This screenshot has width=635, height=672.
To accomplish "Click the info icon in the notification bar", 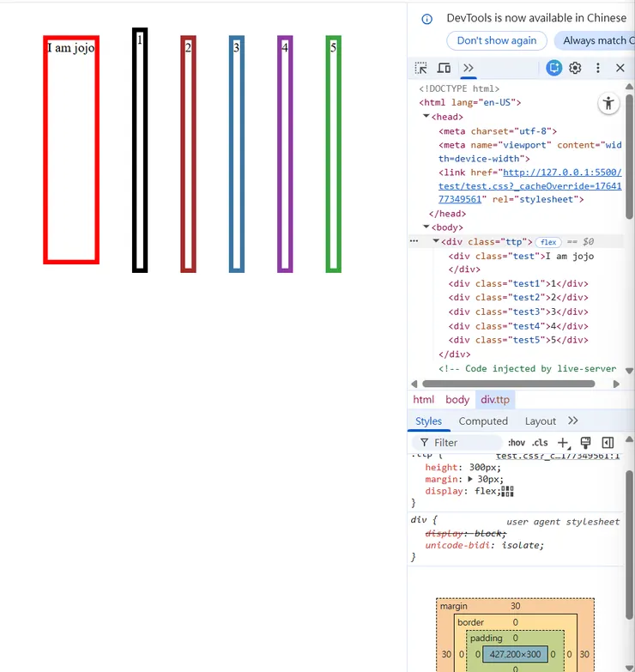I will pos(426,19).
